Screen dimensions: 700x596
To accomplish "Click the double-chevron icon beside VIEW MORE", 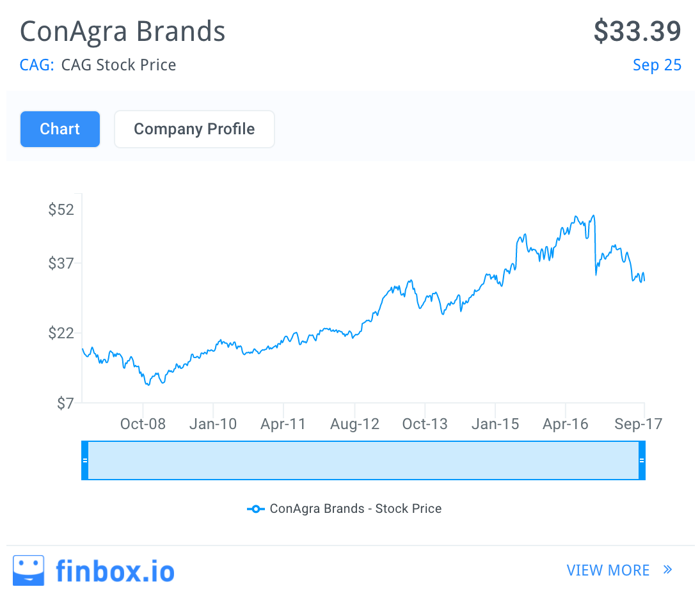I will pos(667,569).
